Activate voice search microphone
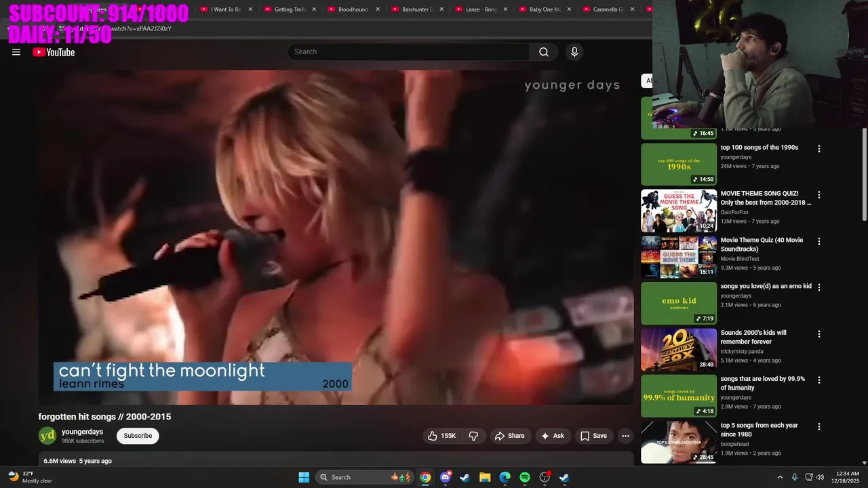This screenshot has height=488, width=868. pyautogui.click(x=574, y=52)
